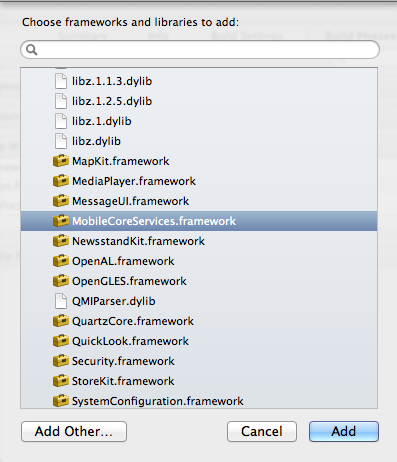Focus the frameworks search field
The width and height of the screenshot is (397, 462).
click(x=200, y=50)
